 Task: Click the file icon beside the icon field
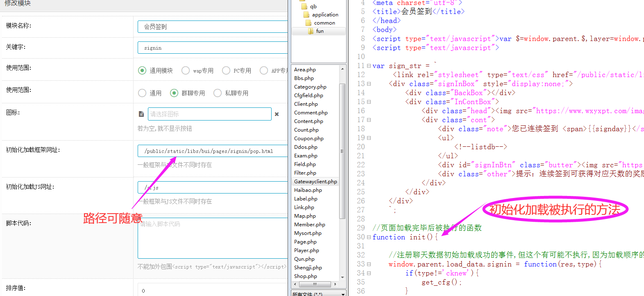(141, 114)
